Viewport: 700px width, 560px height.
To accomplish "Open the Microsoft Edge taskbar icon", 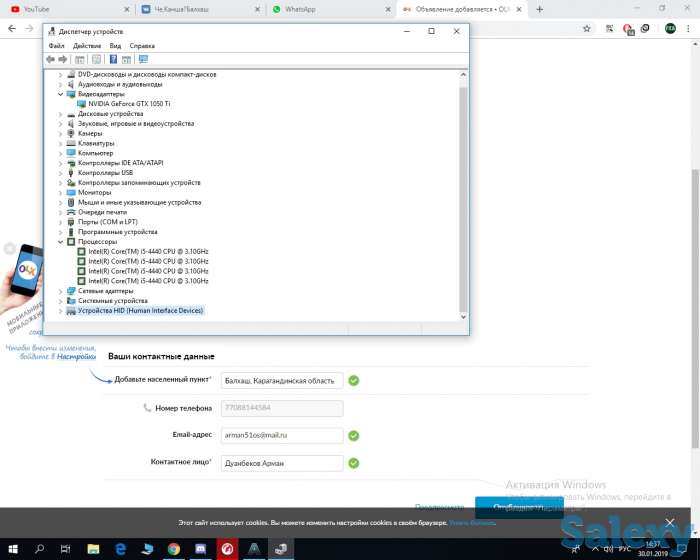I will 119,549.
